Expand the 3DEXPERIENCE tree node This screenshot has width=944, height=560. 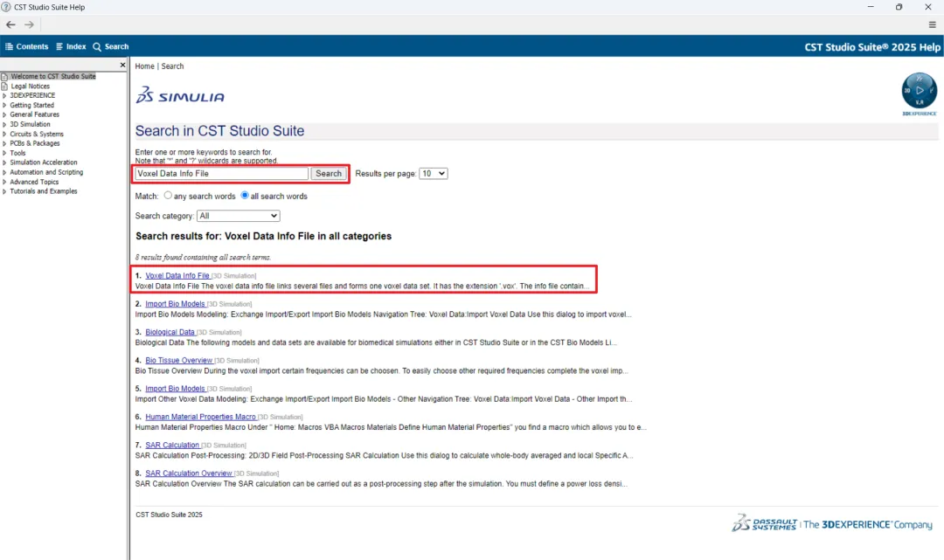(x=4, y=95)
